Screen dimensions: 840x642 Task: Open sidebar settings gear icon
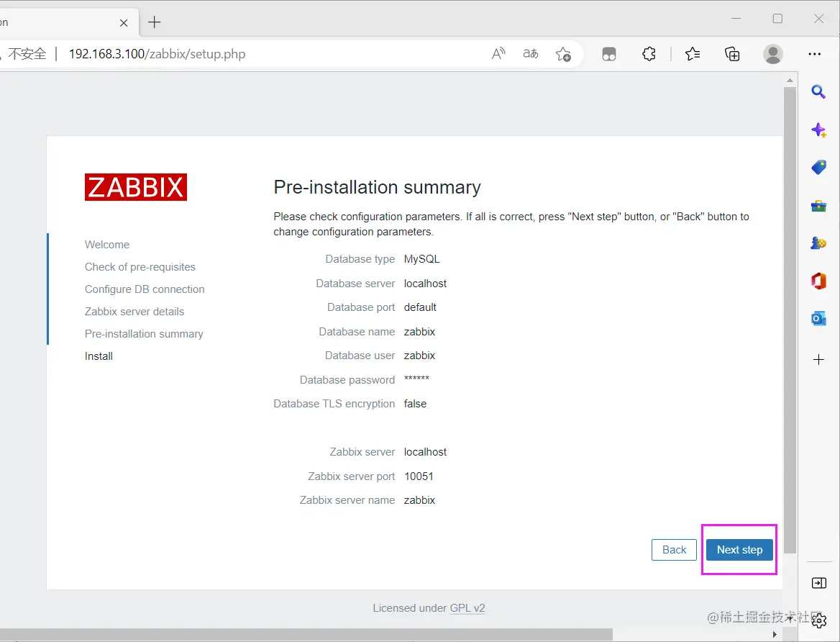tap(819, 621)
